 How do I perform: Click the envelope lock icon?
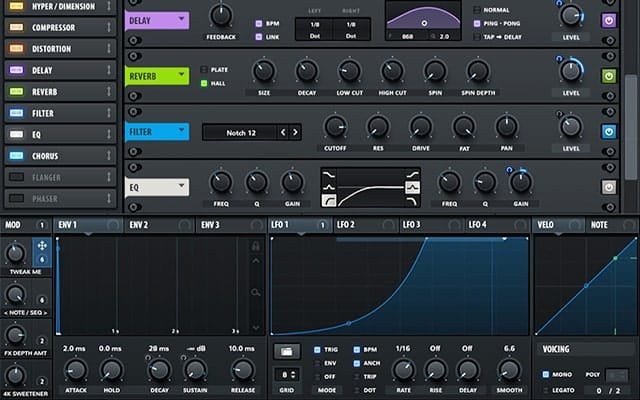pyautogui.click(x=256, y=246)
